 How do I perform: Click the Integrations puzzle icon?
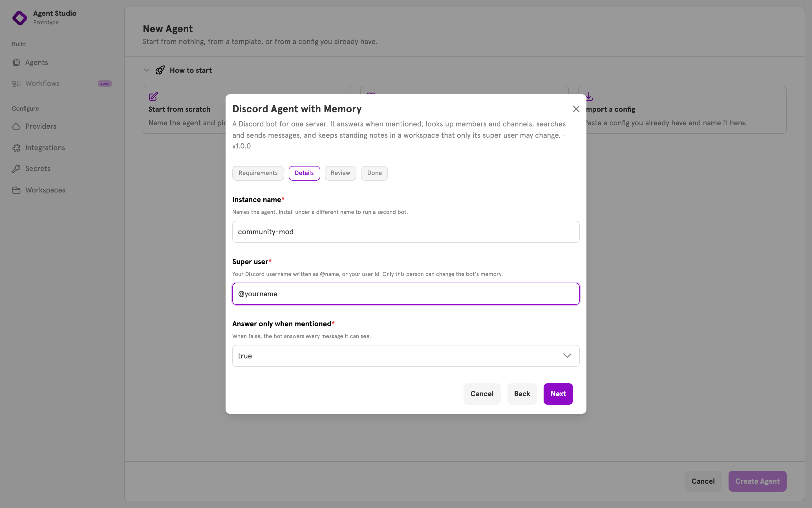(16, 148)
